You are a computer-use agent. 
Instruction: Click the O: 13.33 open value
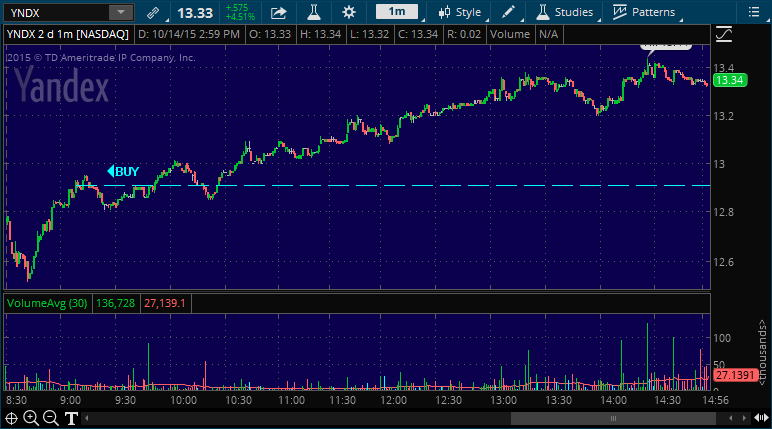pyautogui.click(x=270, y=34)
